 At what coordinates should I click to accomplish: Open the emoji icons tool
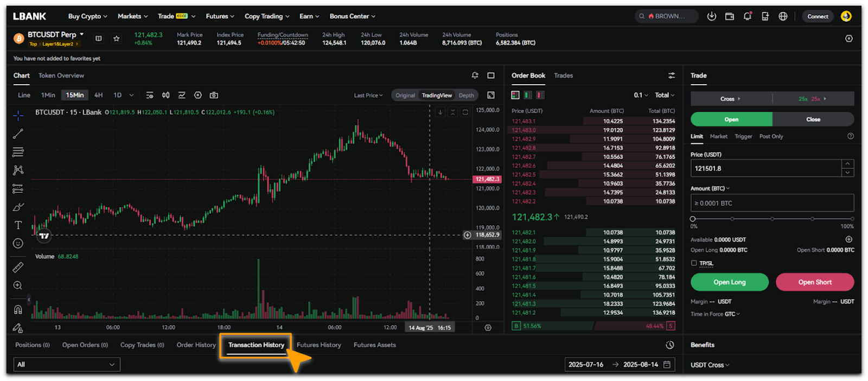(18, 244)
